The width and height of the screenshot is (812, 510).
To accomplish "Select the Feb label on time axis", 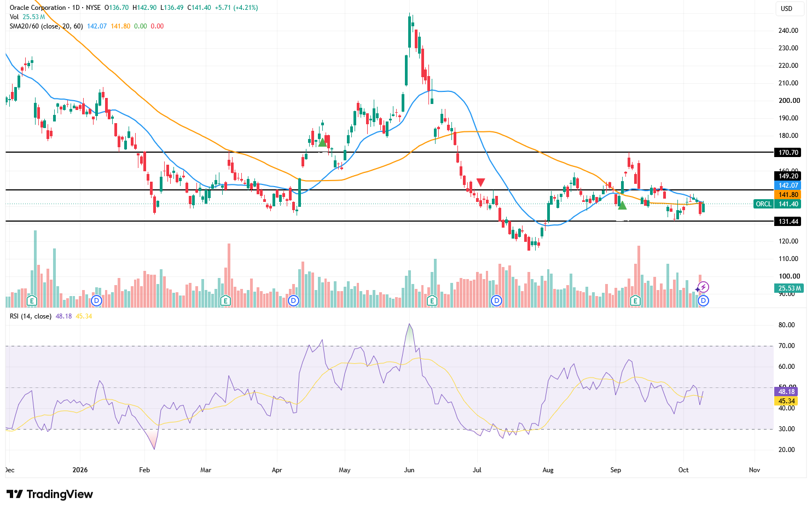I will (x=144, y=470).
